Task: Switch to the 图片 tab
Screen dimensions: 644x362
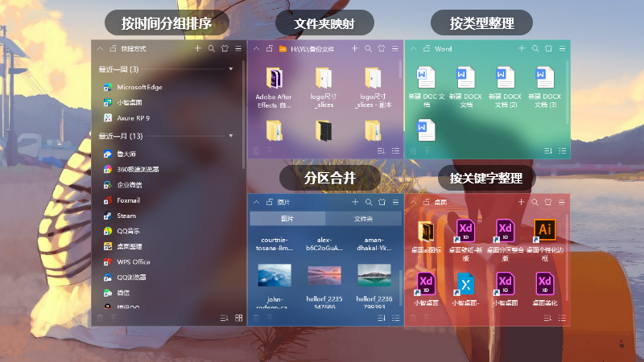Action: coord(287,219)
